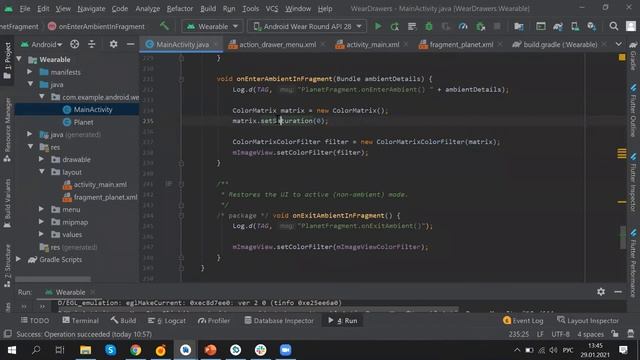Open the Profiler tool window
The image size is (640, 360).
(x=214, y=321)
